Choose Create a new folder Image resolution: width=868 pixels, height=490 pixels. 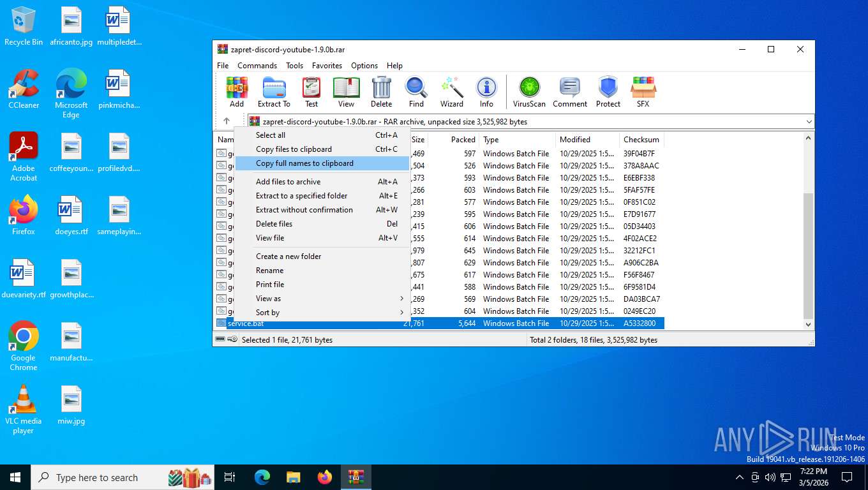click(322, 256)
